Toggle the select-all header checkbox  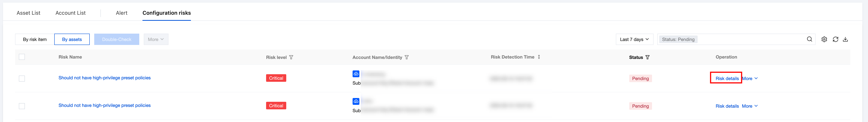tap(22, 57)
